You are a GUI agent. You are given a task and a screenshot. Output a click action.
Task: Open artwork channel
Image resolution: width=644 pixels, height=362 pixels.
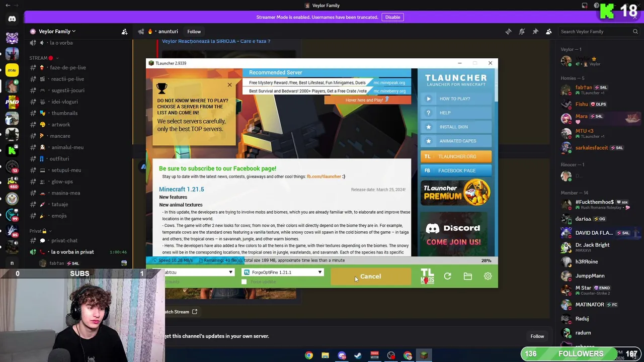tap(60, 125)
